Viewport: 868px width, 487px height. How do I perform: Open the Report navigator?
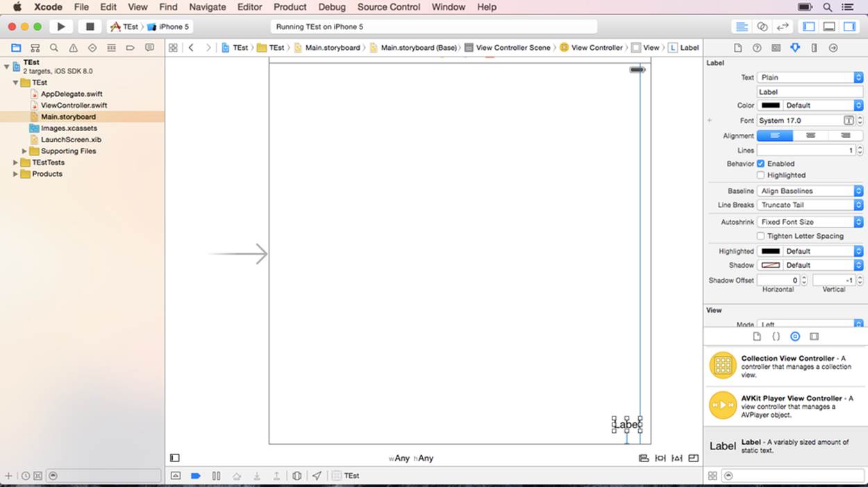tap(149, 48)
